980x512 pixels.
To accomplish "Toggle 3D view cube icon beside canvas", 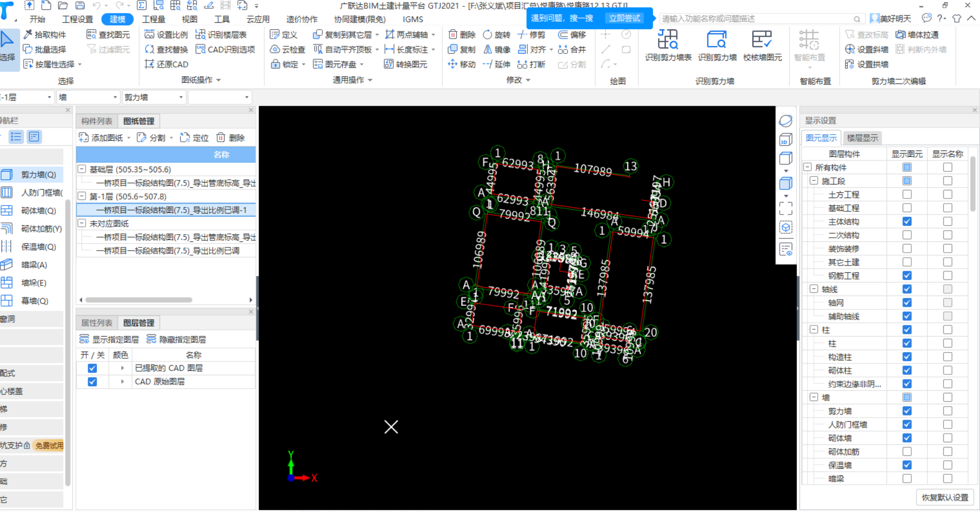I will click(785, 140).
